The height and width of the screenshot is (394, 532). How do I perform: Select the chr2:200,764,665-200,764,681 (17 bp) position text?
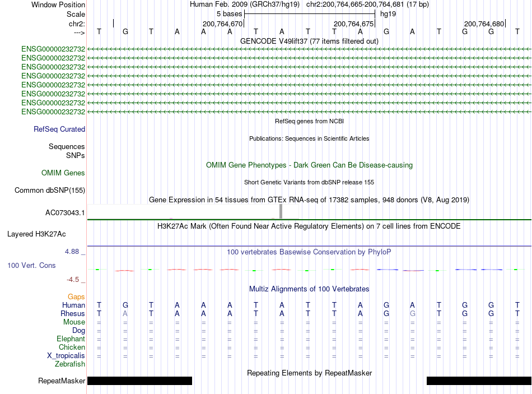click(367, 4)
